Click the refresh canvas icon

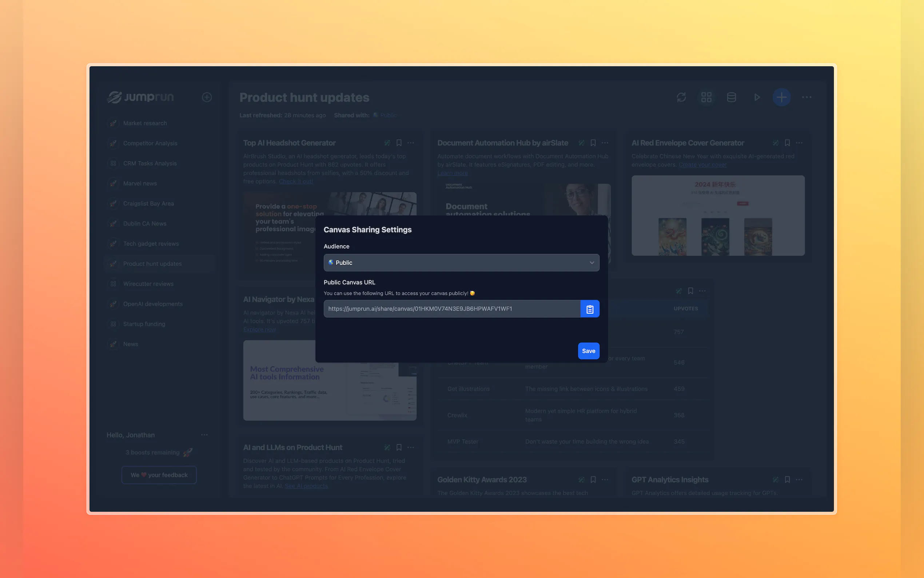pyautogui.click(x=681, y=97)
